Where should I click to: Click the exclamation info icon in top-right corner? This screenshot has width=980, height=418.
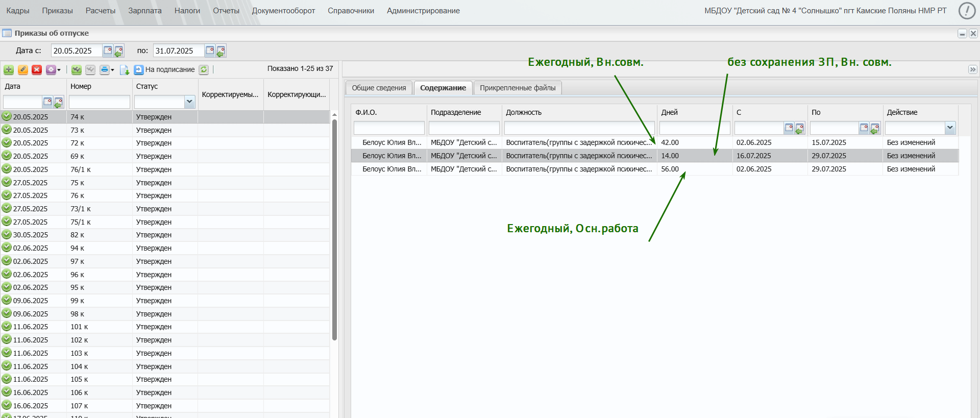coord(967,11)
